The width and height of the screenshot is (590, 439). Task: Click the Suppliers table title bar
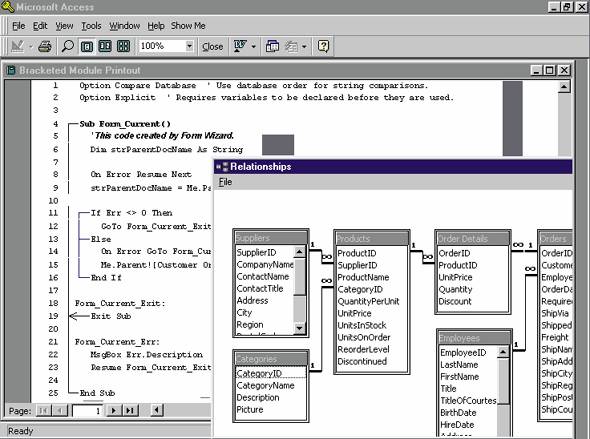(x=271, y=238)
